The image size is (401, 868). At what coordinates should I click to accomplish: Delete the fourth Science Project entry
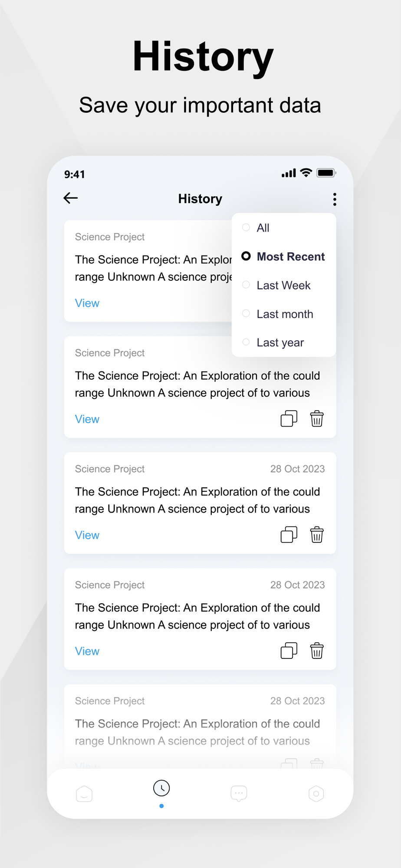317,651
